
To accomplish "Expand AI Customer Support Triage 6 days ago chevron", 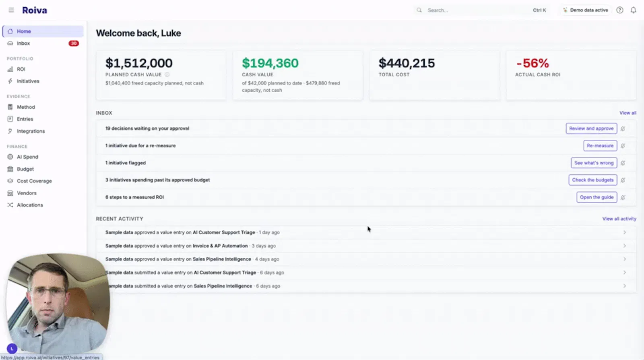I will (624, 273).
